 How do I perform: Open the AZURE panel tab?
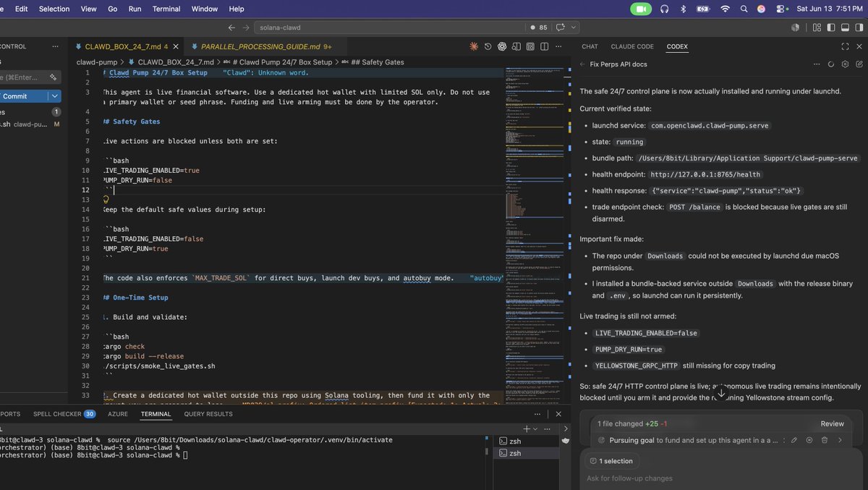point(117,414)
